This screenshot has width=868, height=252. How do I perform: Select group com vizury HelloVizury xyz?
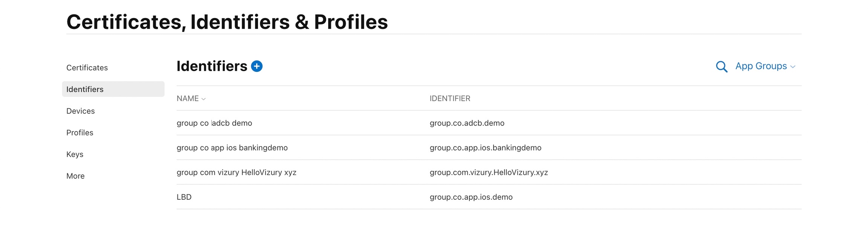(237, 172)
